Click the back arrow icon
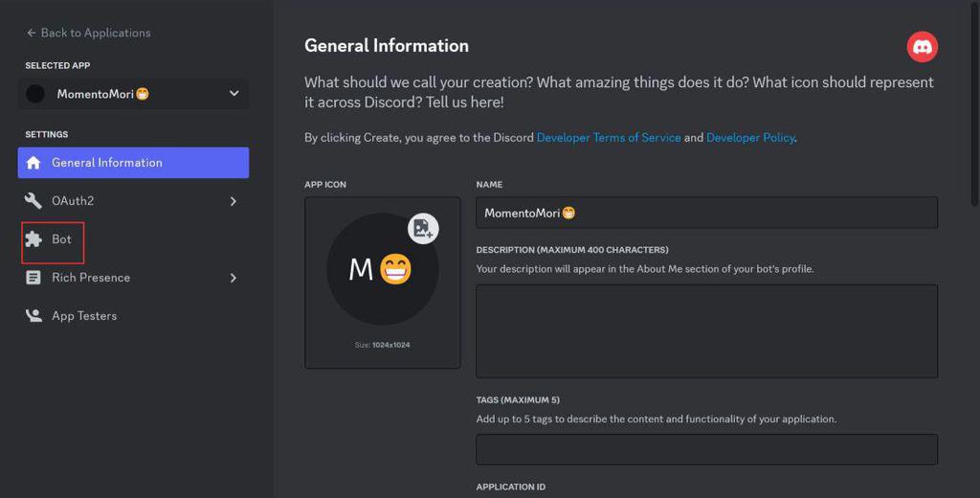Screen dimensions: 980x498 point(32,33)
